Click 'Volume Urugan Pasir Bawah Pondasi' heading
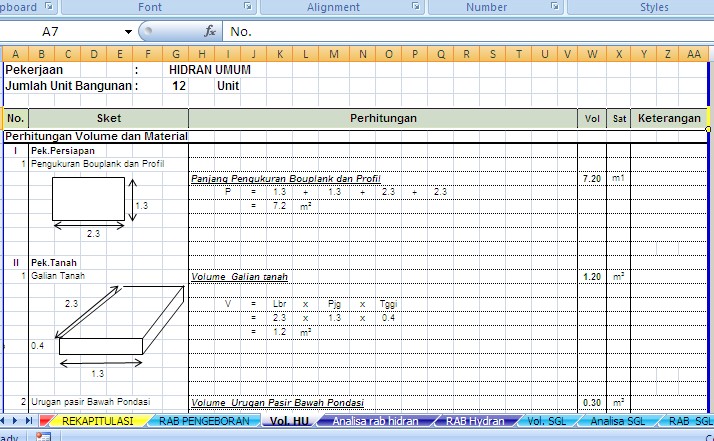The height and width of the screenshot is (441, 714). [277, 403]
